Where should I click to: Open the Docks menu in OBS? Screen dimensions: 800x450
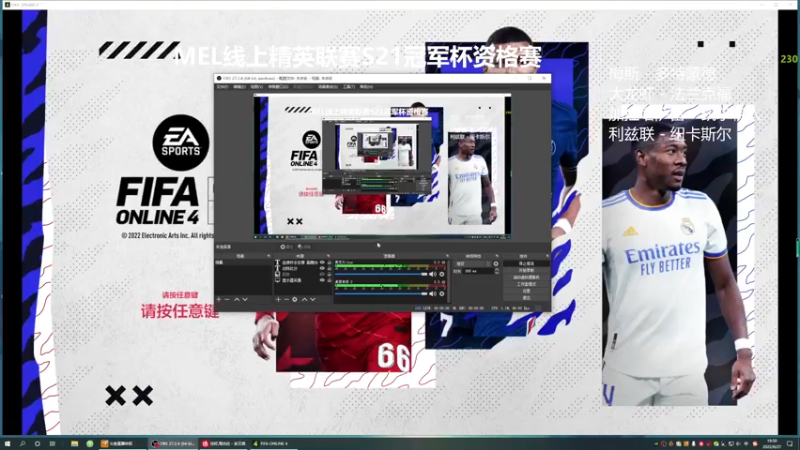[278, 87]
